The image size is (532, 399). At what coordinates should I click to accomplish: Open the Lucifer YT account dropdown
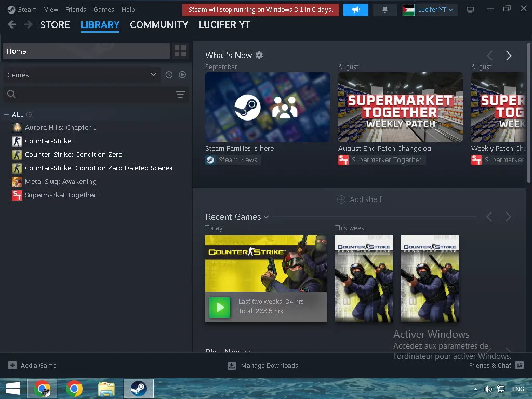[x=430, y=10]
